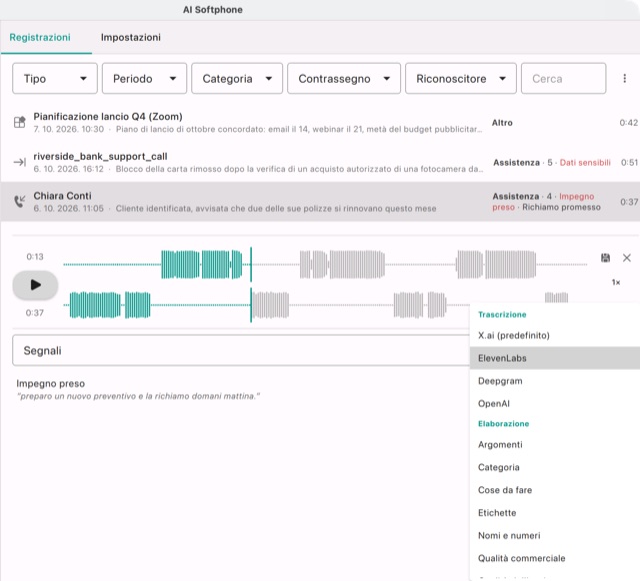This screenshot has height=581, width=640.
Task: Choose Cose da fare in the menu
Action: [x=555, y=490]
